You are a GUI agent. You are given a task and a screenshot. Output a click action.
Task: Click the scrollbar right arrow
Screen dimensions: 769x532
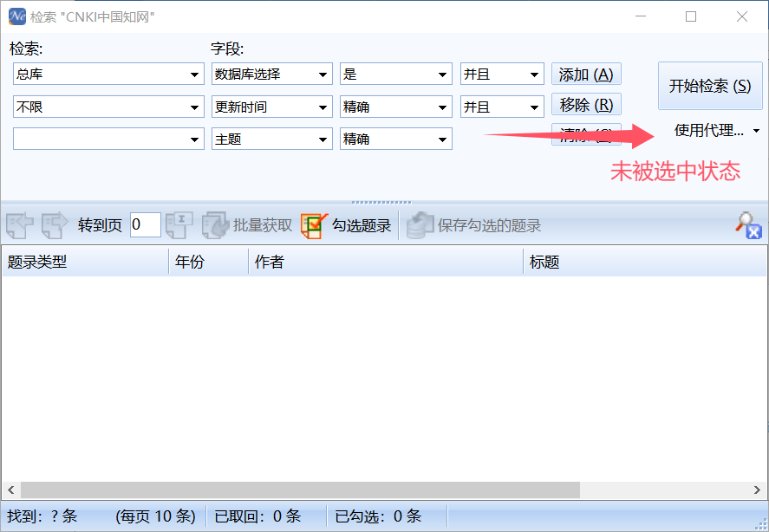click(x=757, y=490)
